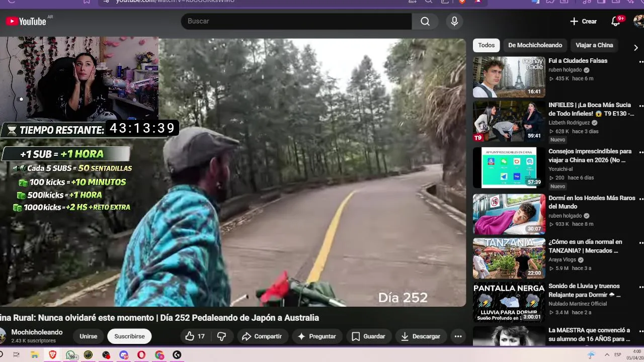Image resolution: width=644 pixels, height=362 pixels.
Task: Open the account avatar menu
Action: tap(638, 21)
